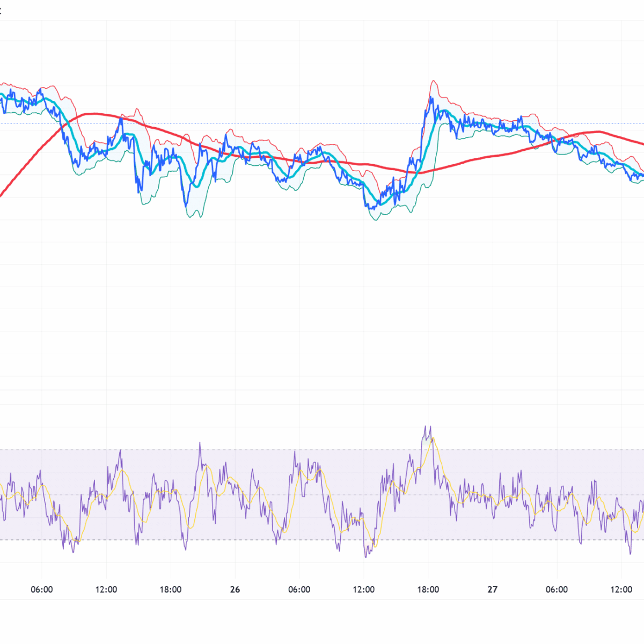
Task: Click the date label 26 on time axis
Action: pos(235,589)
